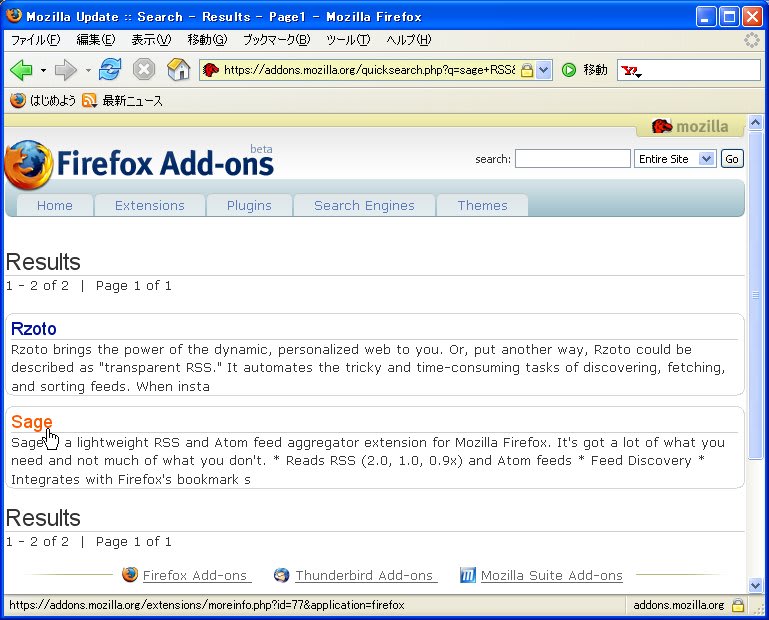The height and width of the screenshot is (620, 769).
Task: Click the 移動 label next to Go
Action: (x=595, y=70)
